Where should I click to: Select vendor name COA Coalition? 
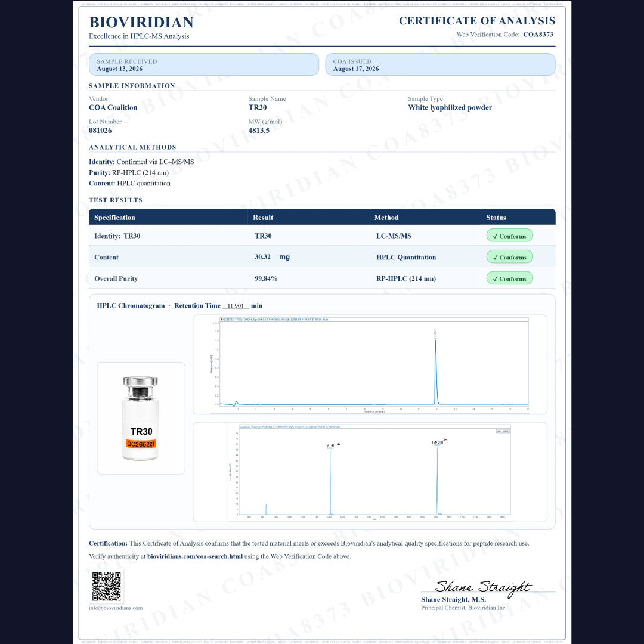(113, 107)
